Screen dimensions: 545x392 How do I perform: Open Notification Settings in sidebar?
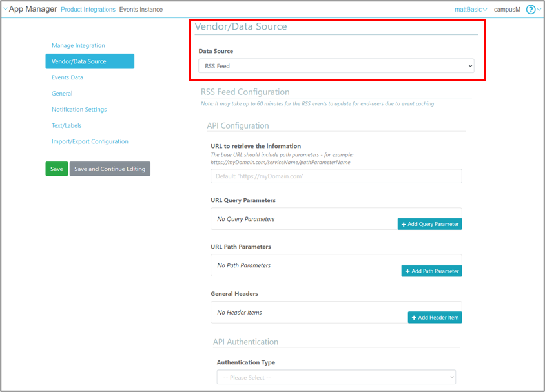[79, 110]
